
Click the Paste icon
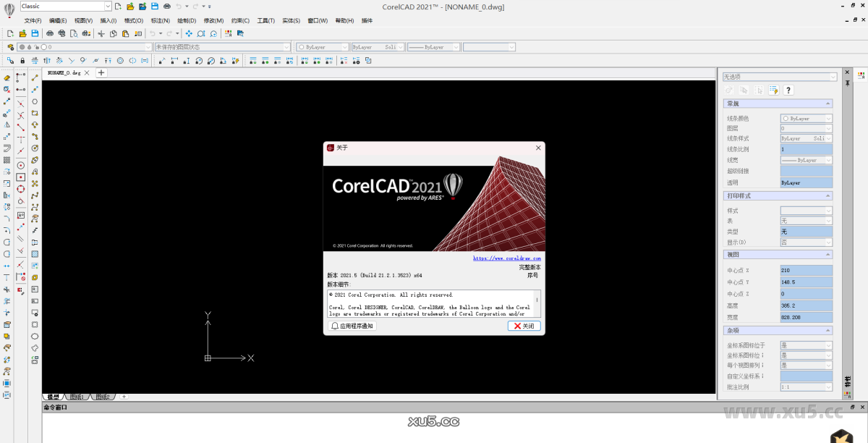[x=125, y=33]
